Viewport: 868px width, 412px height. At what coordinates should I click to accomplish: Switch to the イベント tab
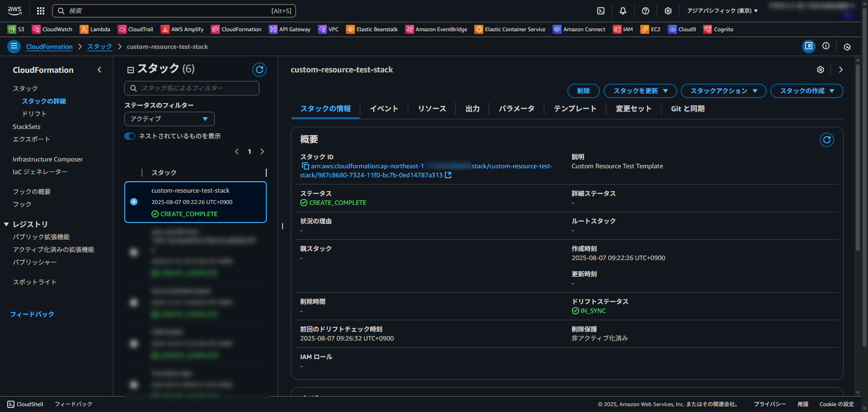point(384,109)
